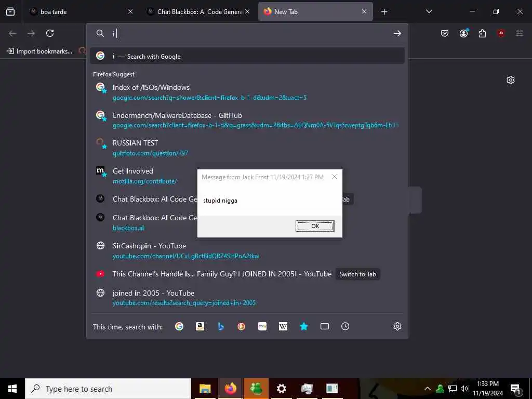The image size is (532, 399).
Task: Open the Extensions panel
Action: (482, 33)
